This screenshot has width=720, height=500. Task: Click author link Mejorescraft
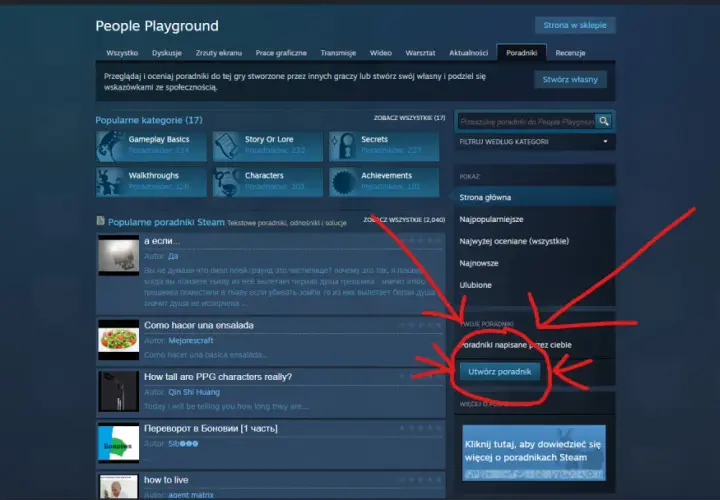191,341
